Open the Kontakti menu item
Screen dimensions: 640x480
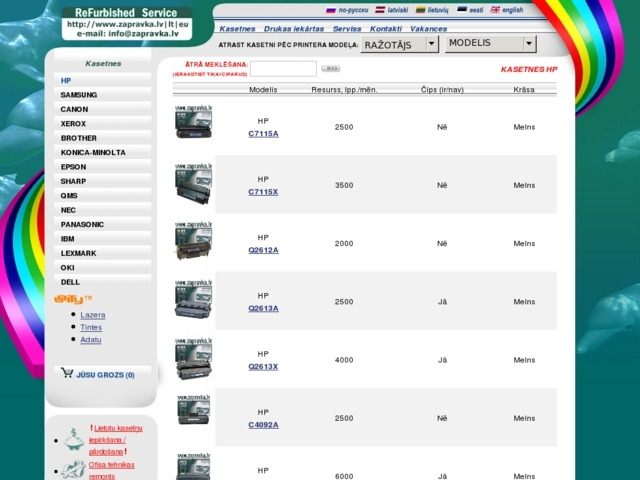(x=386, y=29)
